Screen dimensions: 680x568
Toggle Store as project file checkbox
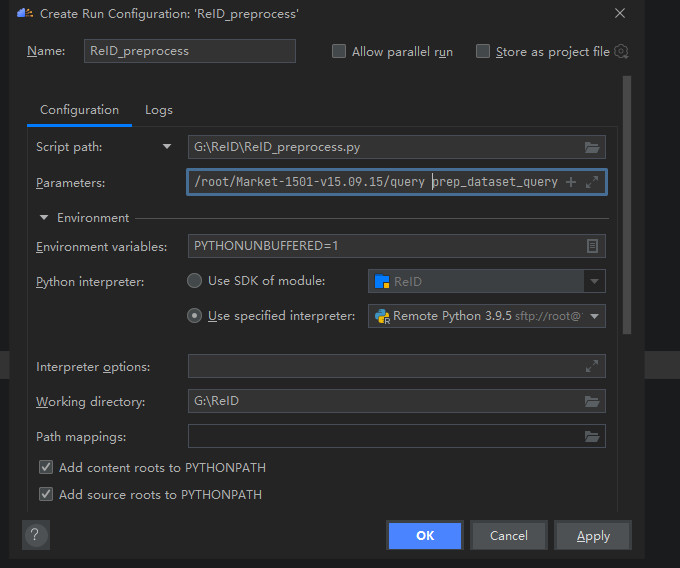coord(483,51)
